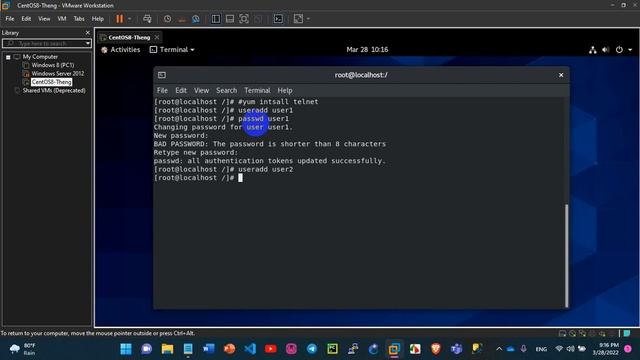Screen dimensions: 640x360
Task: Select Shared VMs (Deprecated) in the library
Action: [x=54, y=91]
